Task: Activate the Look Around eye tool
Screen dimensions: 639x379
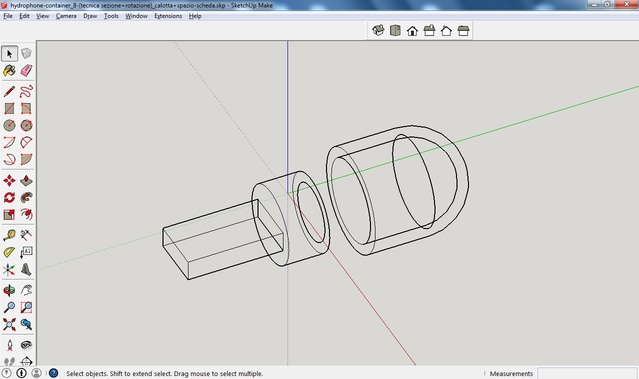Action: click(x=26, y=345)
